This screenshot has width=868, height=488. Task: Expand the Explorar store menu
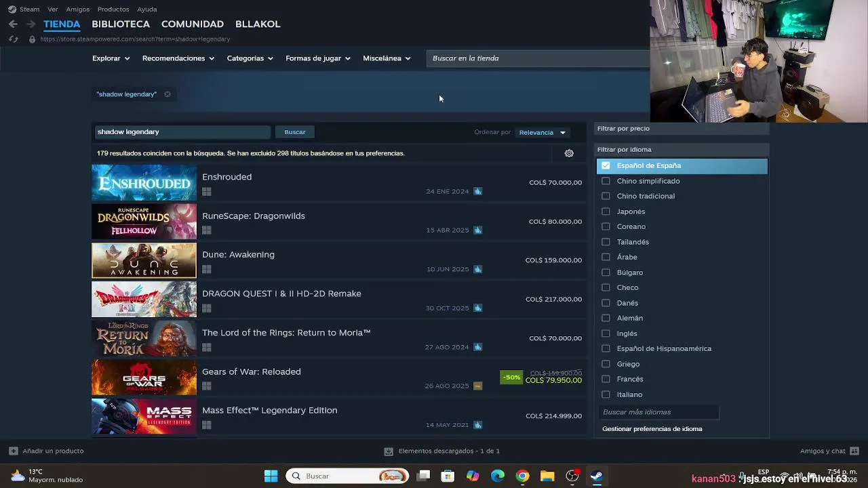(111, 58)
